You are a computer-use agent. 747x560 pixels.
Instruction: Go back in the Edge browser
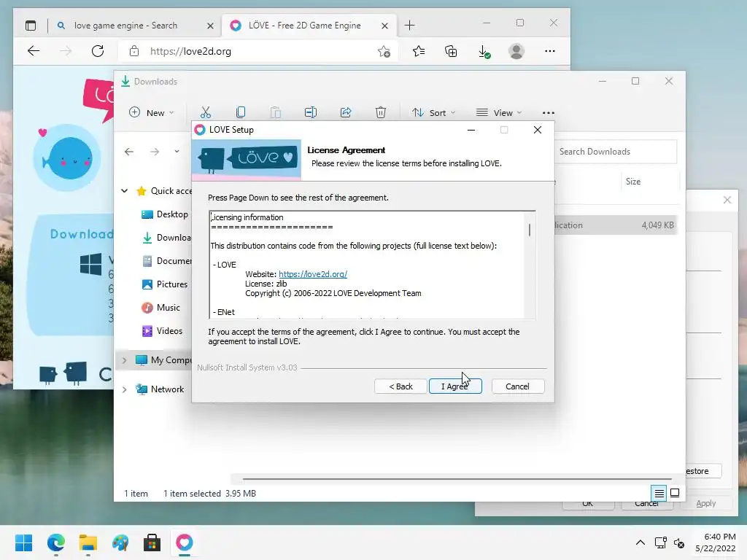pos(34,51)
